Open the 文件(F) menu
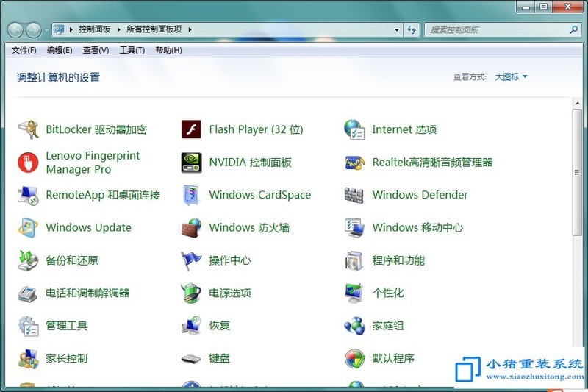This screenshot has height=392, width=588. 24,50
